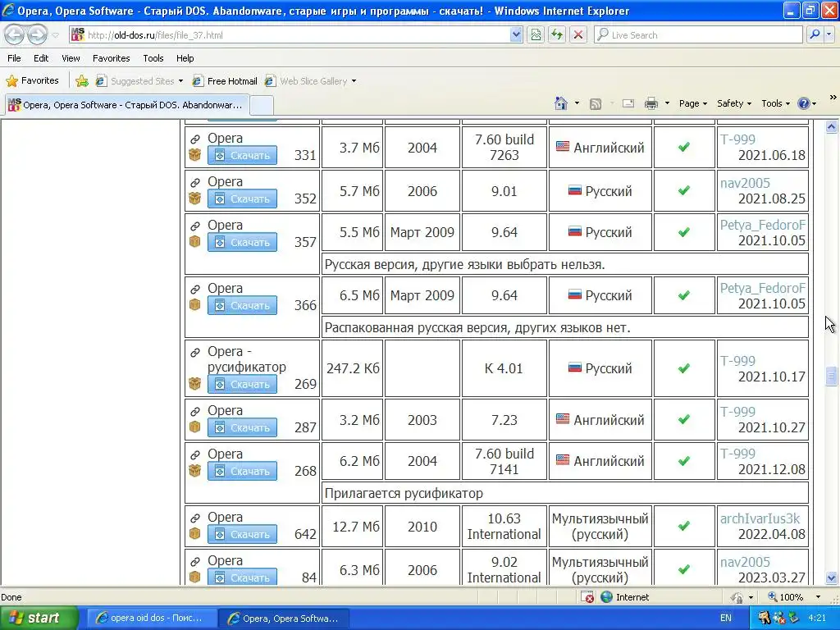The image size is (840, 630).
Task: Click link icon of the Opera 642 row
Action: coord(195,518)
